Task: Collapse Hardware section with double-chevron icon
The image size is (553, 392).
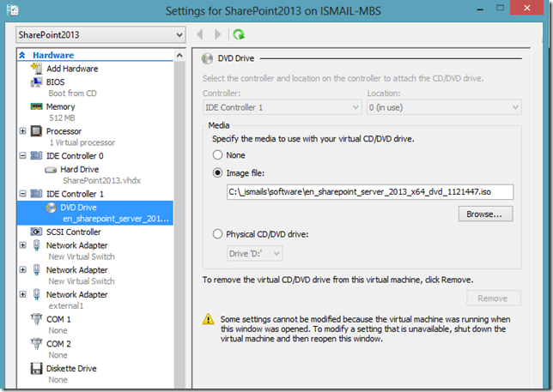Action: (x=22, y=55)
